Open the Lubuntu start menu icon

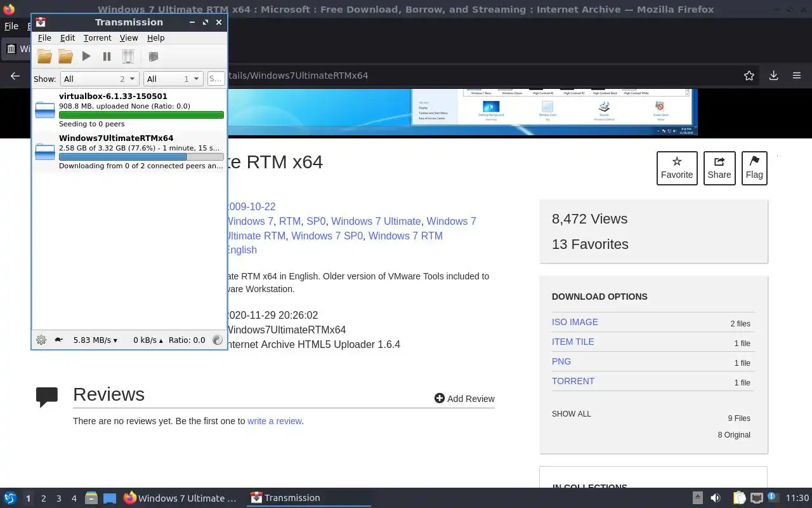coord(10,498)
